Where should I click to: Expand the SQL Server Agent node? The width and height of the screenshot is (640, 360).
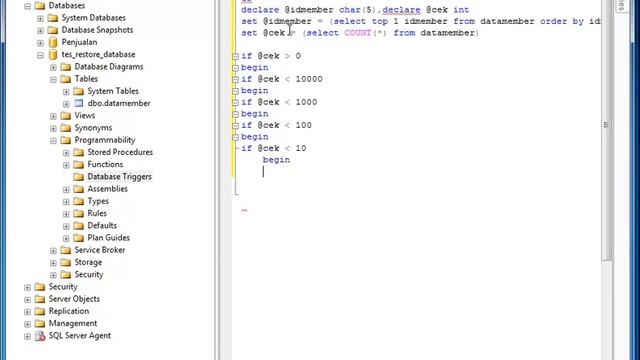[x=27, y=336]
